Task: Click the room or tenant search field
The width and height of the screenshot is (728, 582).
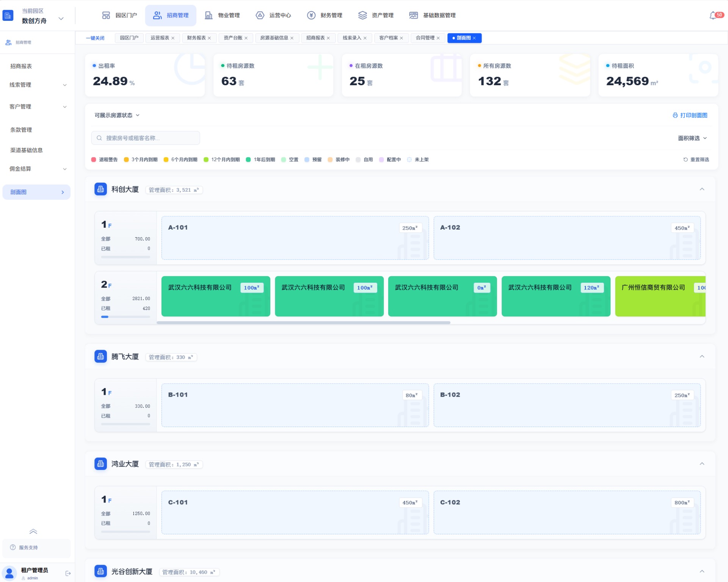Action: pos(146,138)
